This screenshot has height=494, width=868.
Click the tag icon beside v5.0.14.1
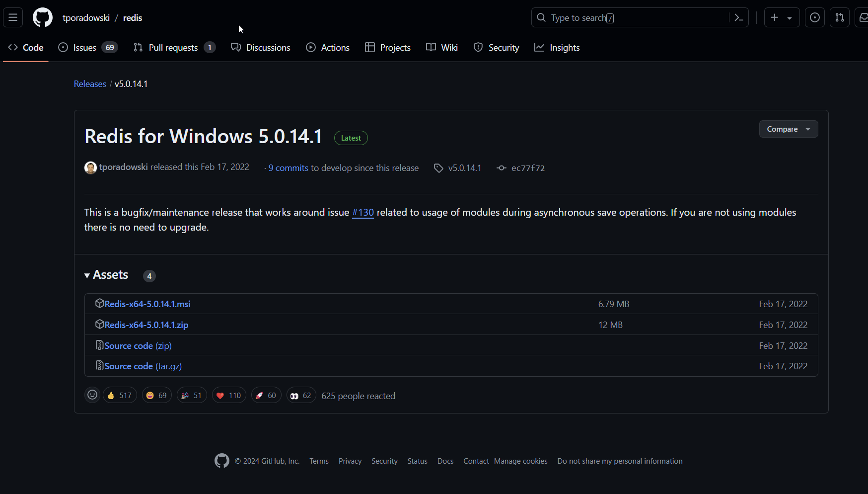pos(438,168)
